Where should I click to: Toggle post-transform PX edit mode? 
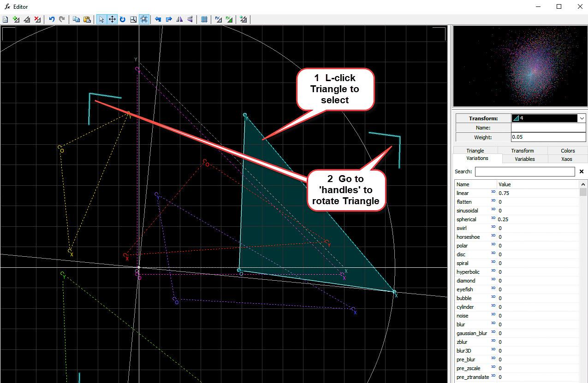tap(219, 19)
